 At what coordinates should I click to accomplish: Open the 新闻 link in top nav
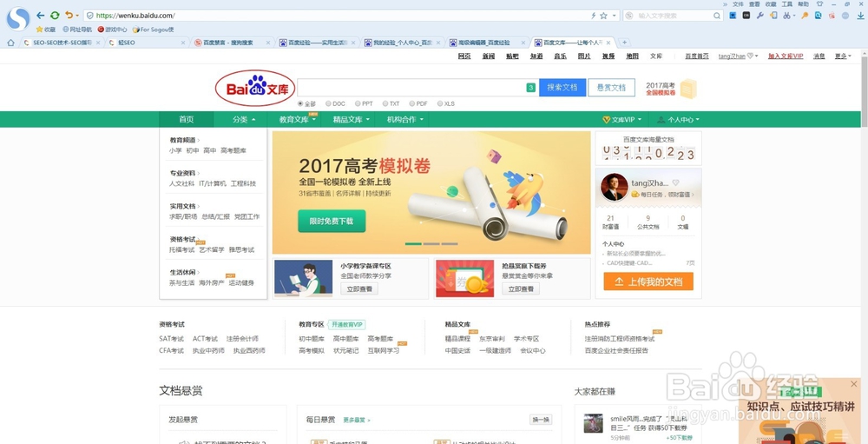click(x=488, y=56)
